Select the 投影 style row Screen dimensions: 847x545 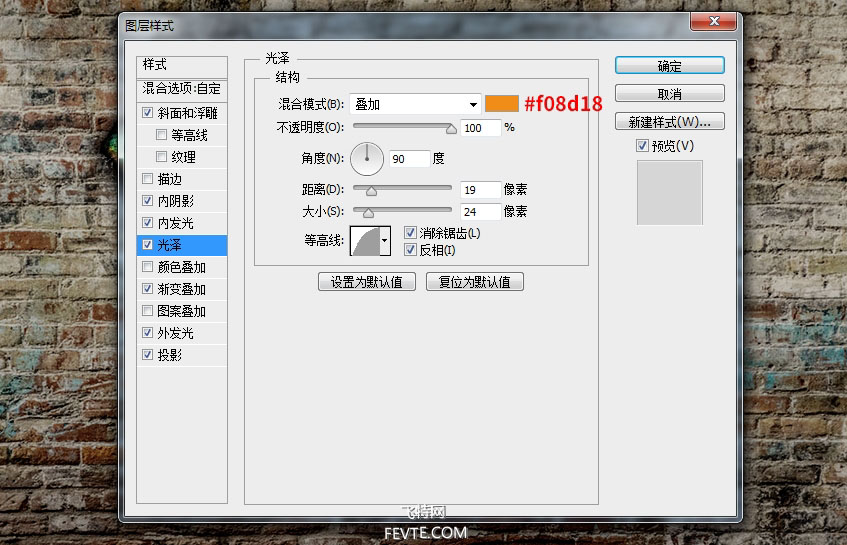(182, 355)
